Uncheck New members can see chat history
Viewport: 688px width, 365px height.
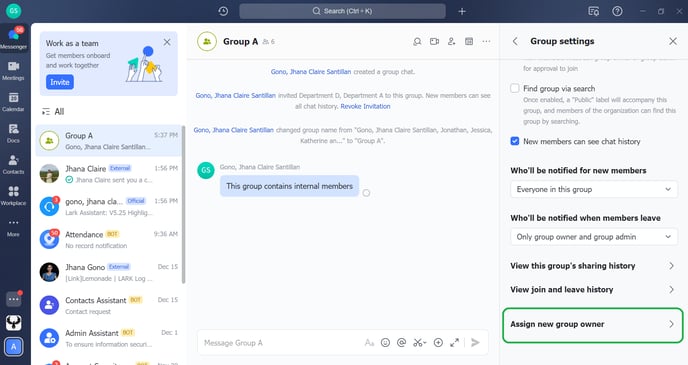tap(515, 141)
